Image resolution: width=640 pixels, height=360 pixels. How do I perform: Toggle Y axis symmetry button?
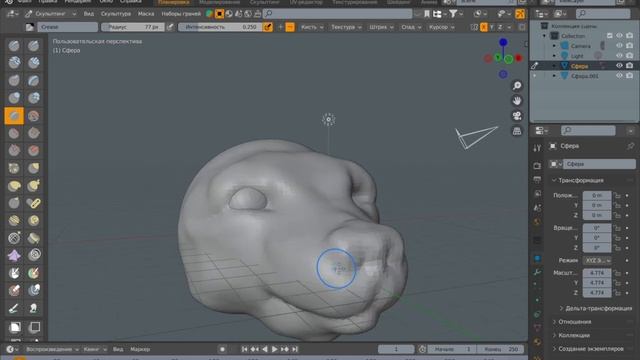click(492, 27)
